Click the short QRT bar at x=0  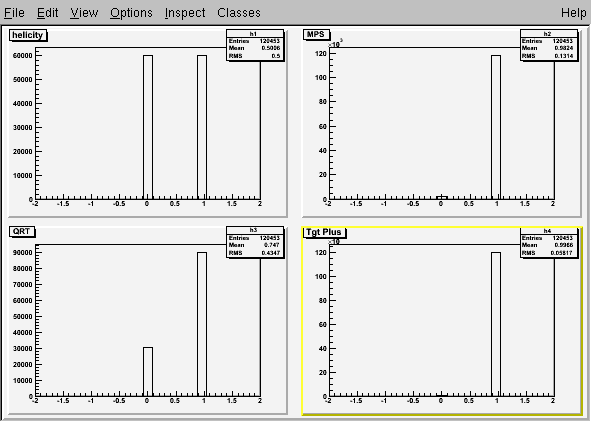pyautogui.click(x=148, y=372)
